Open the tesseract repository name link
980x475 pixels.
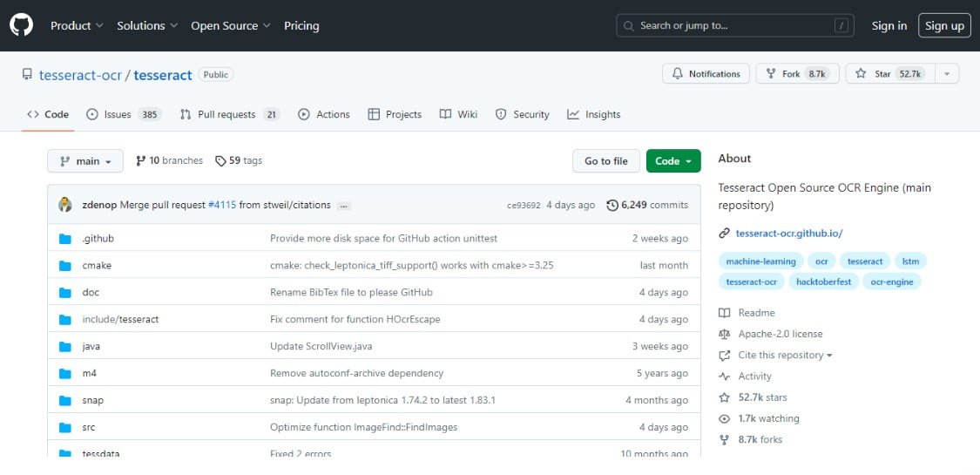(163, 75)
